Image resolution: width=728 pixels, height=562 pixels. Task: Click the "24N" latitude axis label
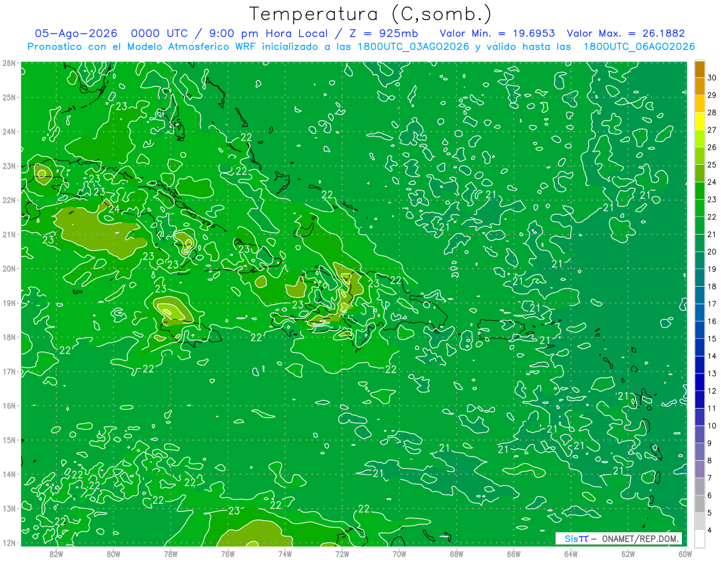click(9, 132)
